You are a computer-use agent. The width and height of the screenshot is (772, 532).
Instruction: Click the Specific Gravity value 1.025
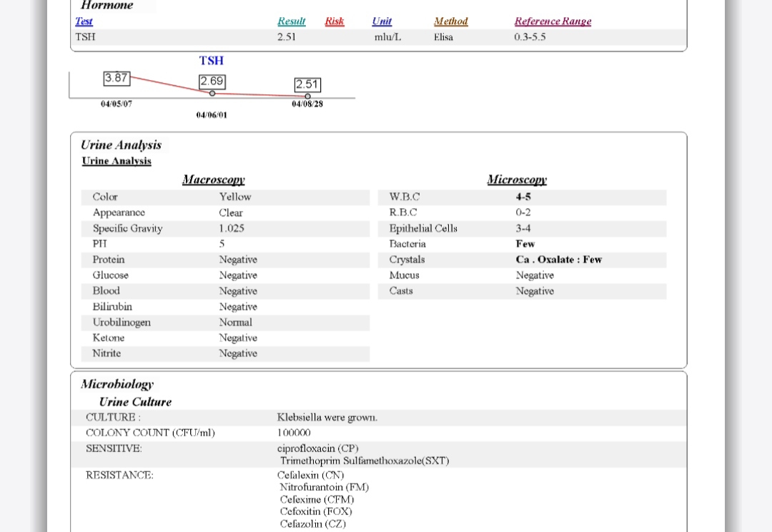[232, 228]
